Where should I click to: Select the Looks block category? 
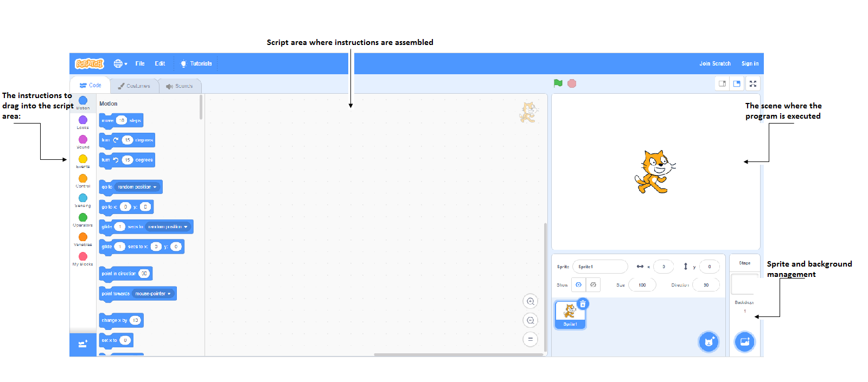coord(83,122)
